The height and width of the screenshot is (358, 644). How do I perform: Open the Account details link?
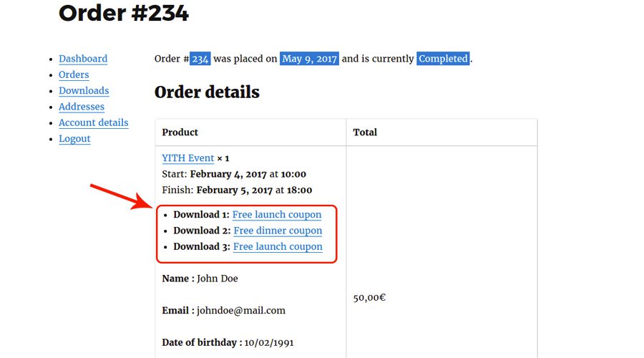tap(93, 122)
